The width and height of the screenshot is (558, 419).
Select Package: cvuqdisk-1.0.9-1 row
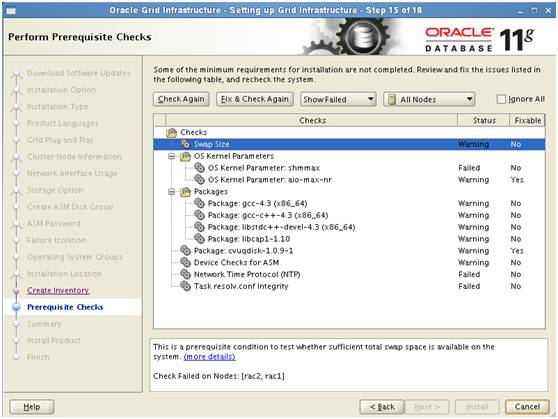point(349,251)
